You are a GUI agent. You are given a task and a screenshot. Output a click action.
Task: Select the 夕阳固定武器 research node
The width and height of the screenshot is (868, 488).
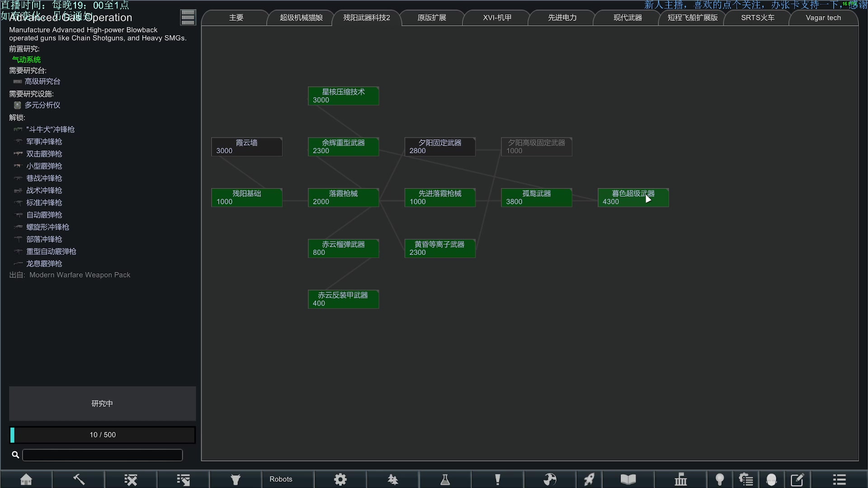[440, 147]
